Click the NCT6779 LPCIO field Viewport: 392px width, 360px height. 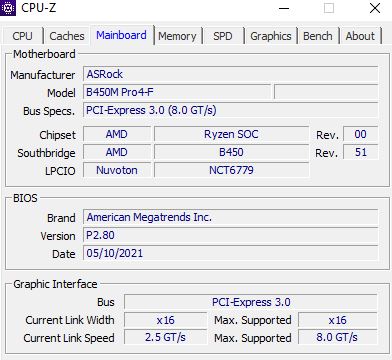231,170
